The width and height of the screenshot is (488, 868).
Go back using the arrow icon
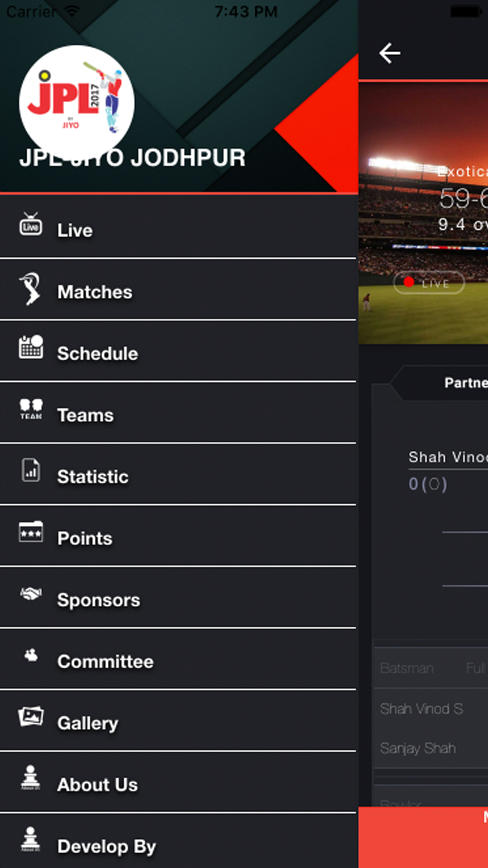point(390,53)
